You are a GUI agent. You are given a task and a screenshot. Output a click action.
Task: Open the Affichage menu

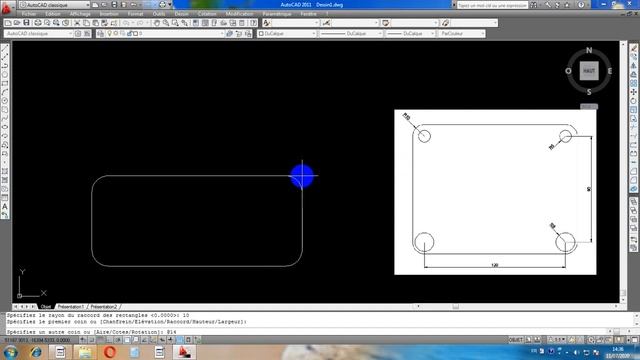[x=80, y=14]
